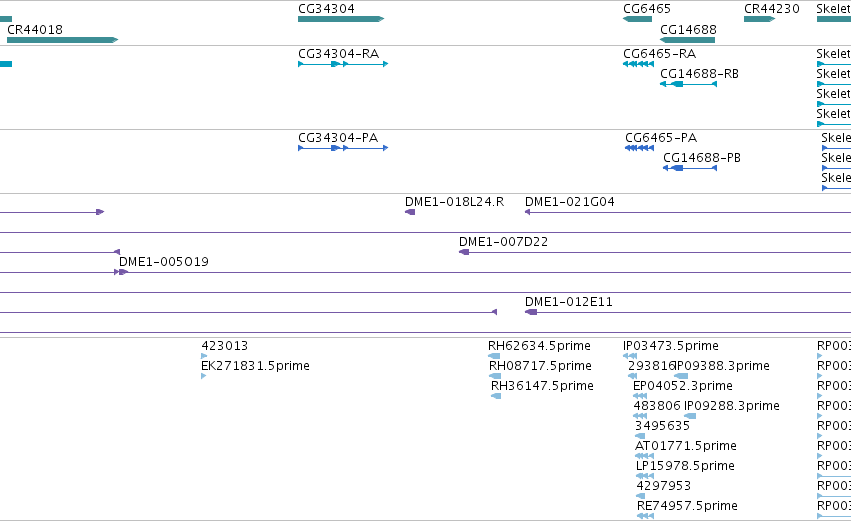Select the IP09288.3prime EST feature
851x521 pixels.
[x=690, y=416]
